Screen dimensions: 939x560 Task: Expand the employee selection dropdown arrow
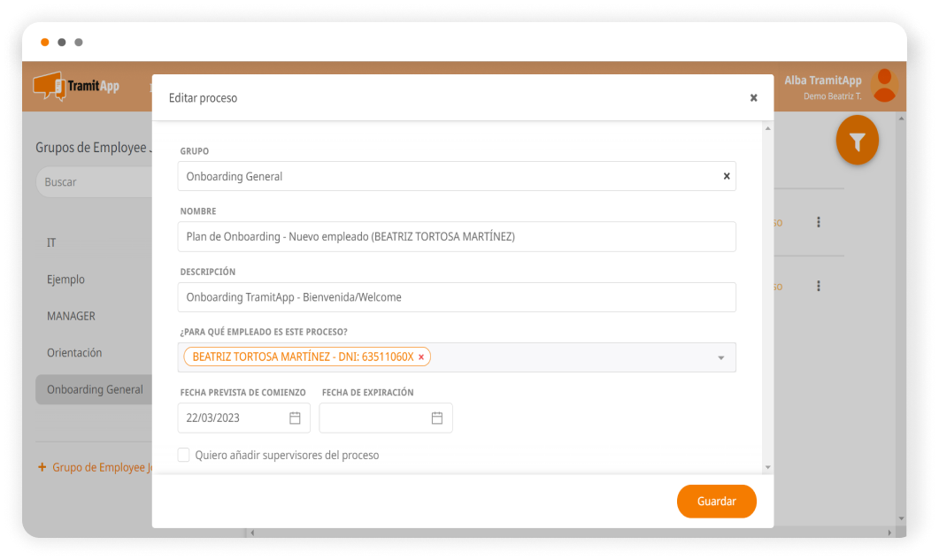click(720, 357)
